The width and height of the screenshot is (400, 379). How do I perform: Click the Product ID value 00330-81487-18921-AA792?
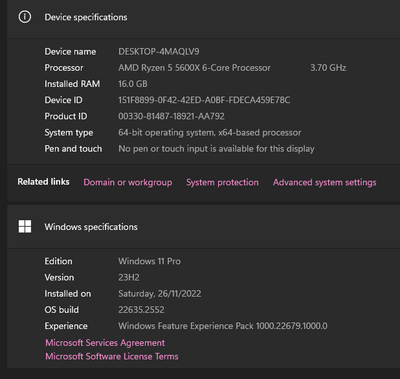point(171,116)
